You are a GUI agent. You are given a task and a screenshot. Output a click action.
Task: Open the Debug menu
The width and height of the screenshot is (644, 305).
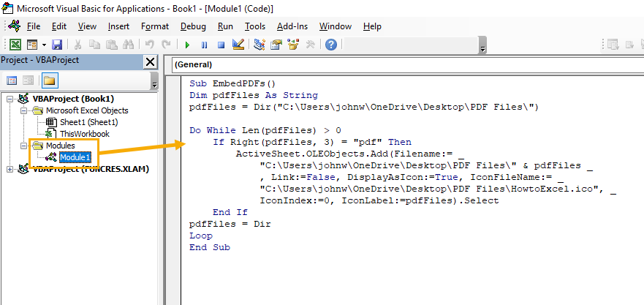pos(193,26)
